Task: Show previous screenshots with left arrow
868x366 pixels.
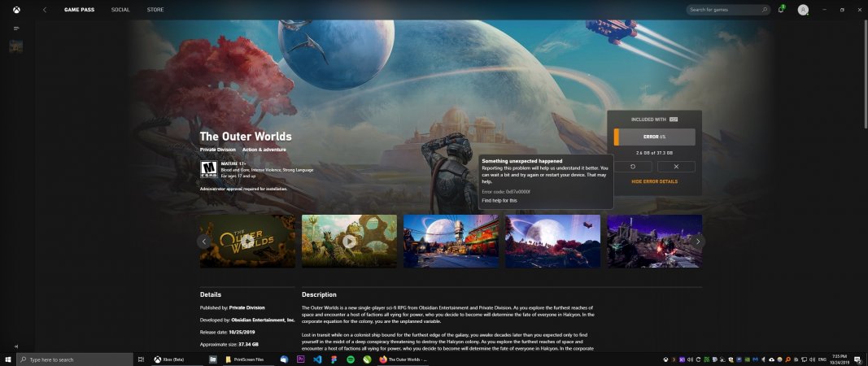Action: [204, 242]
